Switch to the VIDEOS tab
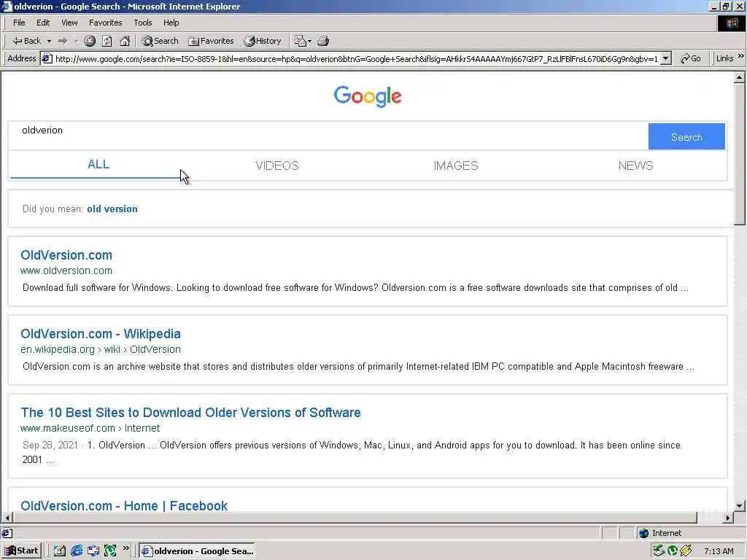Viewport: 747px width, 560px height. coord(276,166)
